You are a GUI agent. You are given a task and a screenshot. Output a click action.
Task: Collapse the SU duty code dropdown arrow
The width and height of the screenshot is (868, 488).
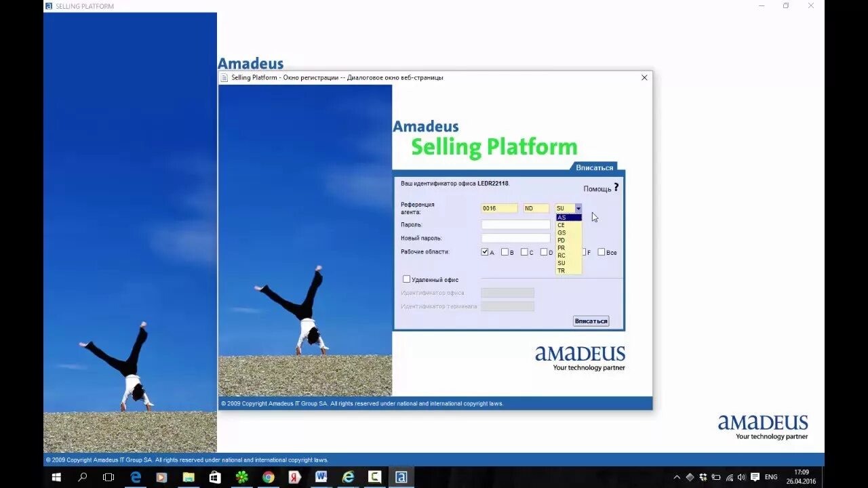click(x=578, y=209)
